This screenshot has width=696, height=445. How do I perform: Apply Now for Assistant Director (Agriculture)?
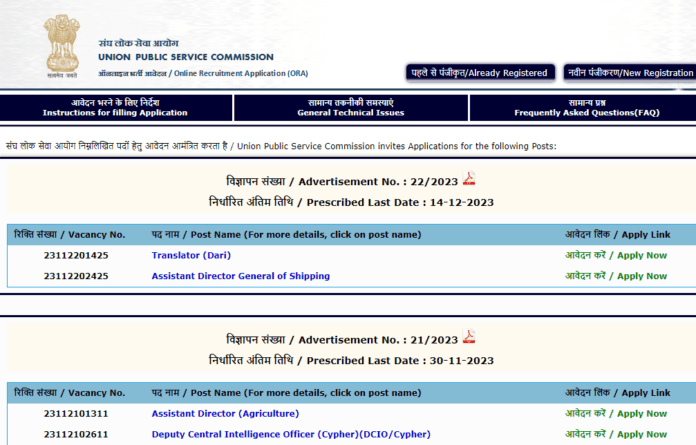click(x=616, y=413)
